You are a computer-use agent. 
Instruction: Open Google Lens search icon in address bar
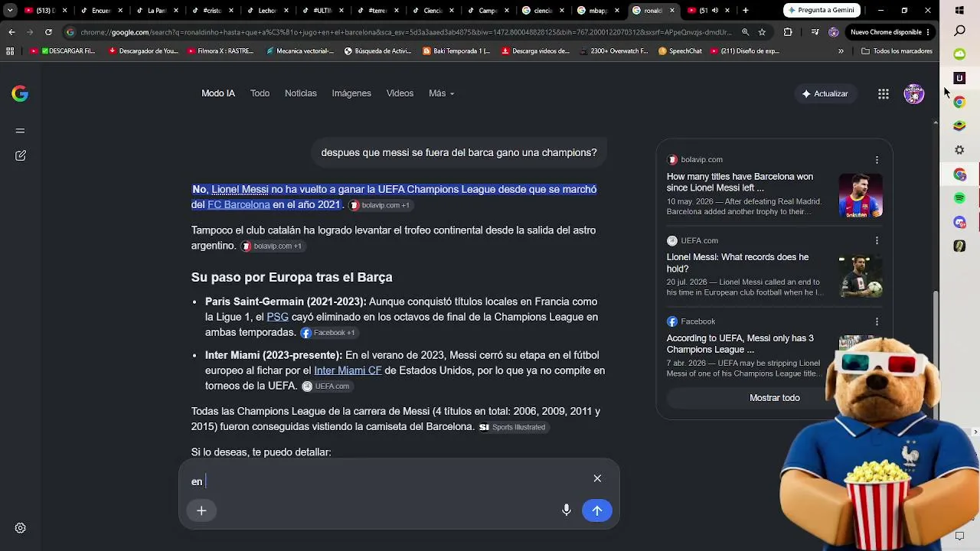pos(745,32)
